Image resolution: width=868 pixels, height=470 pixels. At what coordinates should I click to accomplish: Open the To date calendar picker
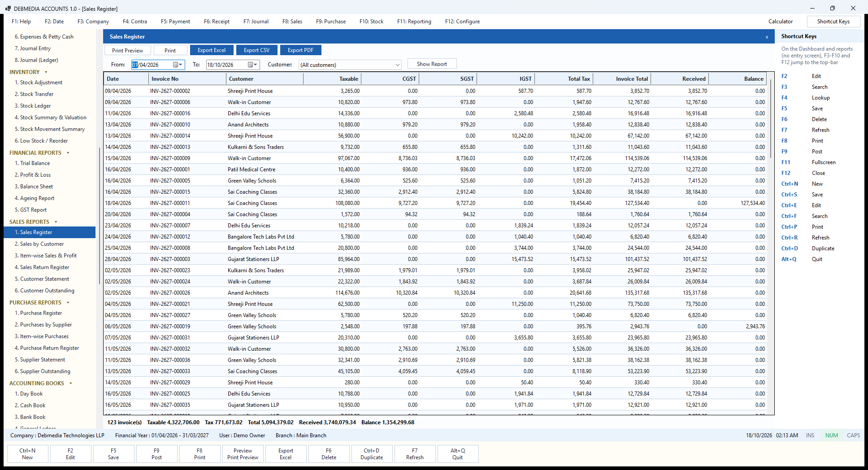tap(251, 65)
